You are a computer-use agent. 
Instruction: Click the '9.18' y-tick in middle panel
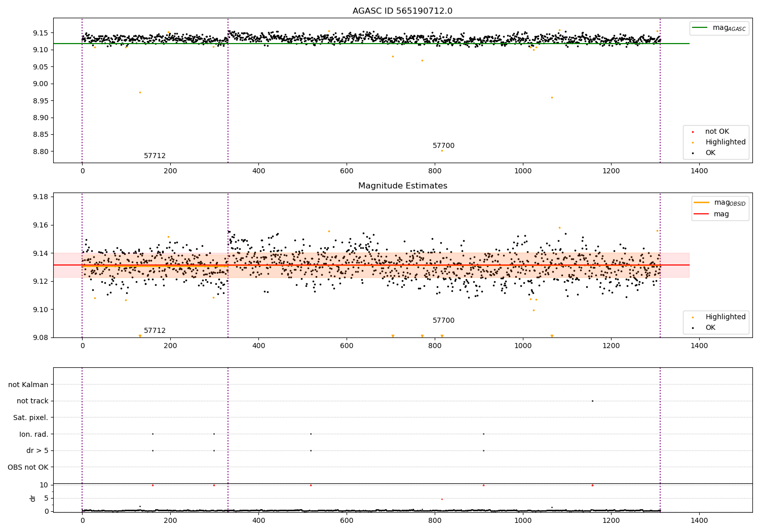pyautogui.click(x=41, y=197)
